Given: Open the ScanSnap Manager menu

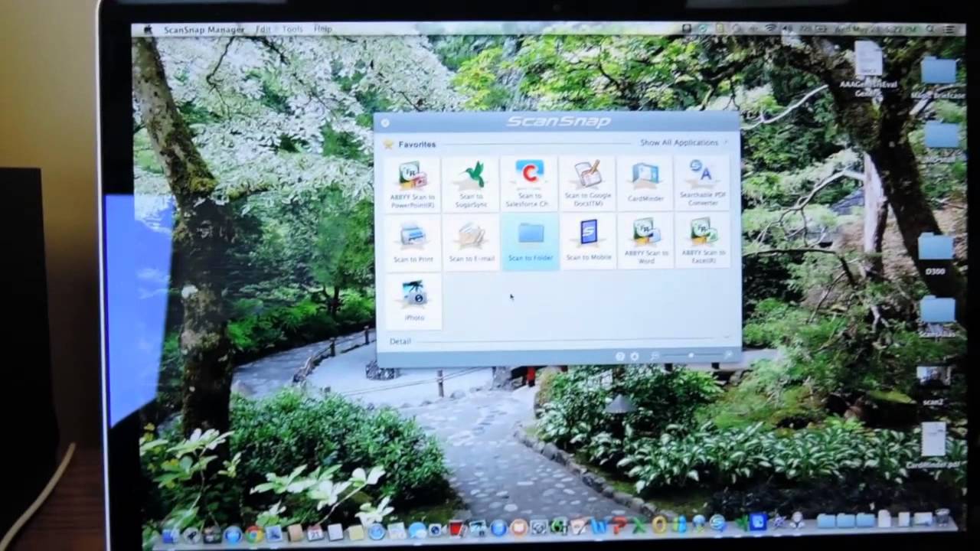Looking at the screenshot, I should click(204, 30).
